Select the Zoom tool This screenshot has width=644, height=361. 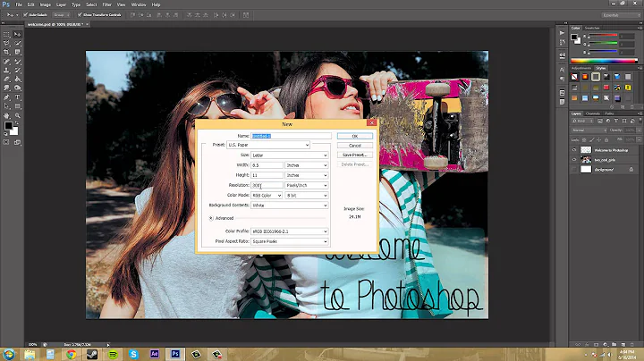(x=17, y=115)
